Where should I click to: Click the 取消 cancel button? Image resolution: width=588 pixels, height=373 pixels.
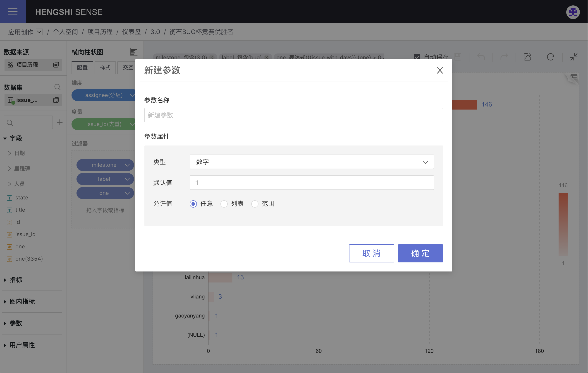(x=371, y=253)
